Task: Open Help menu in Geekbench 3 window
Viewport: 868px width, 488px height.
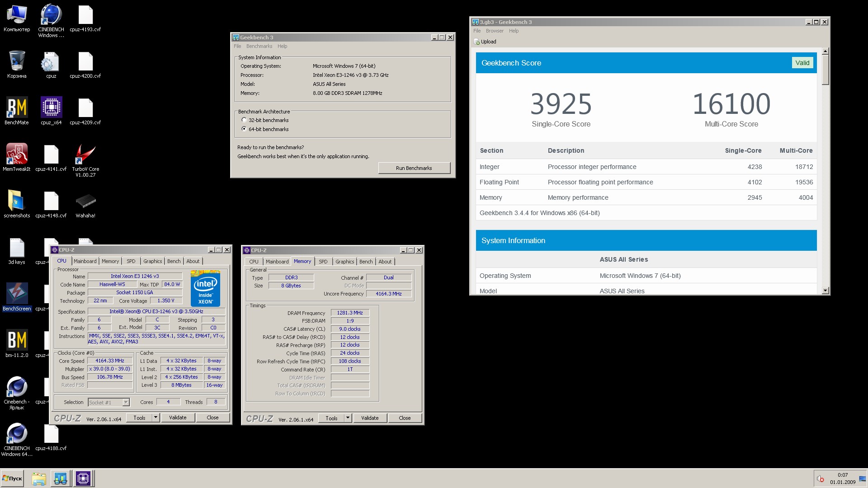Action: click(282, 46)
